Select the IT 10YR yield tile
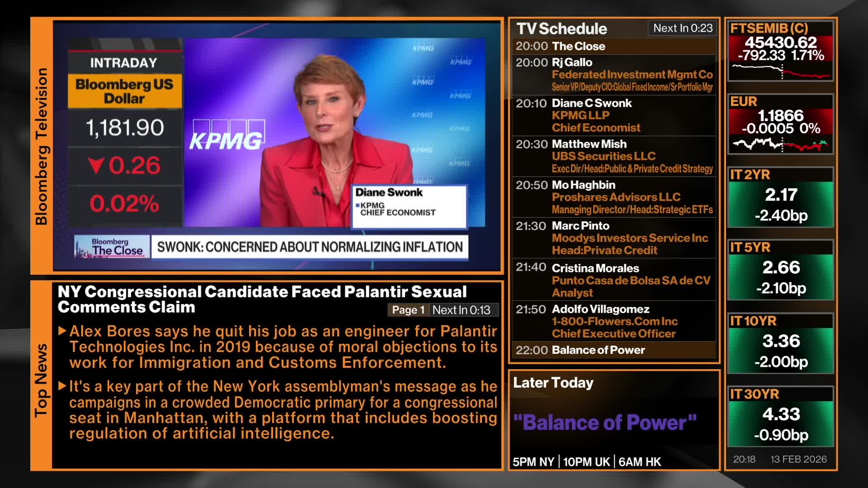This screenshot has width=868, height=488. (x=781, y=344)
